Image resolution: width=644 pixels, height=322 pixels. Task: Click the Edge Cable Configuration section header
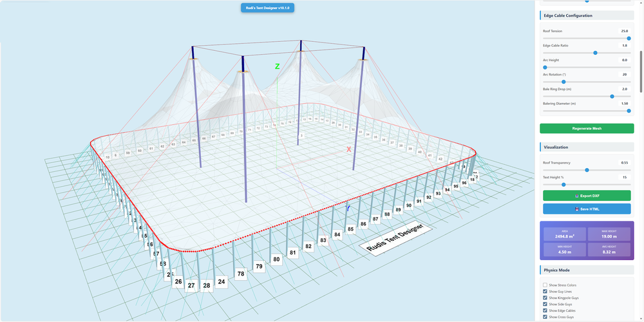pyautogui.click(x=587, y=15)
